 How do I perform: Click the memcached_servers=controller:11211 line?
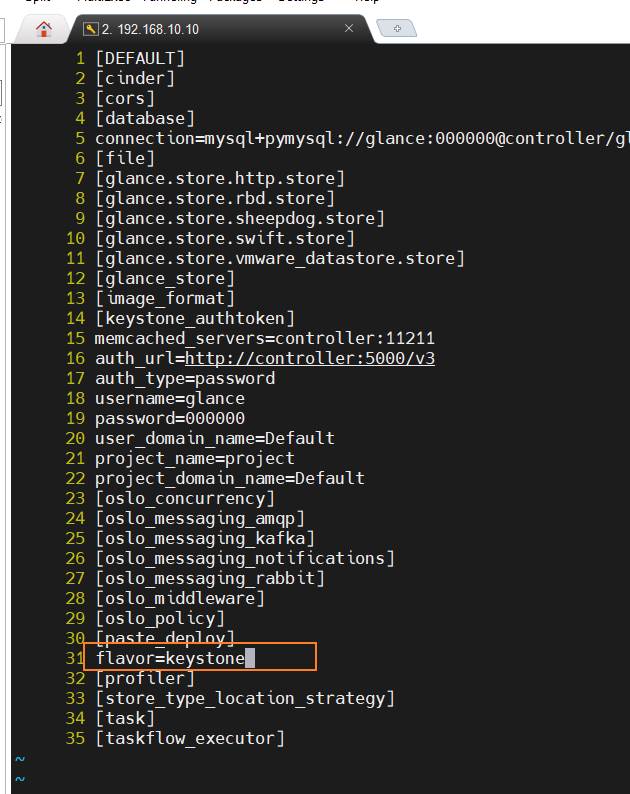(x=265, y=338)
